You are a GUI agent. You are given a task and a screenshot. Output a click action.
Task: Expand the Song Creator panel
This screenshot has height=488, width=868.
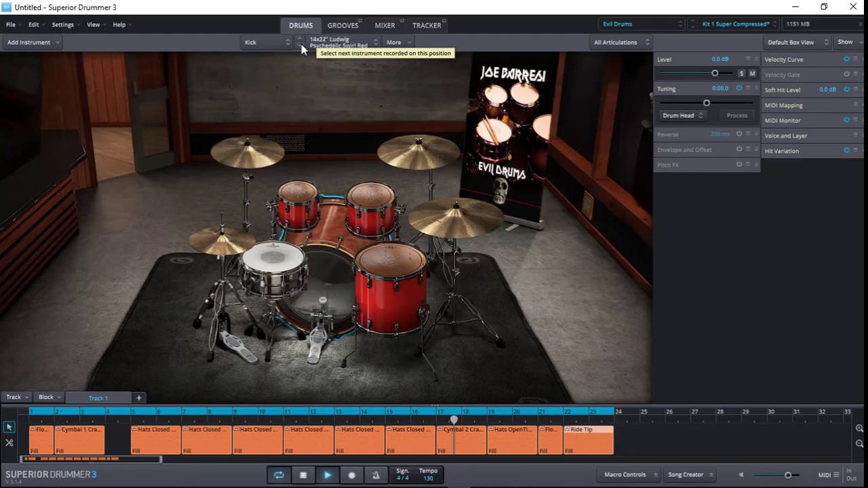(690, 474)
